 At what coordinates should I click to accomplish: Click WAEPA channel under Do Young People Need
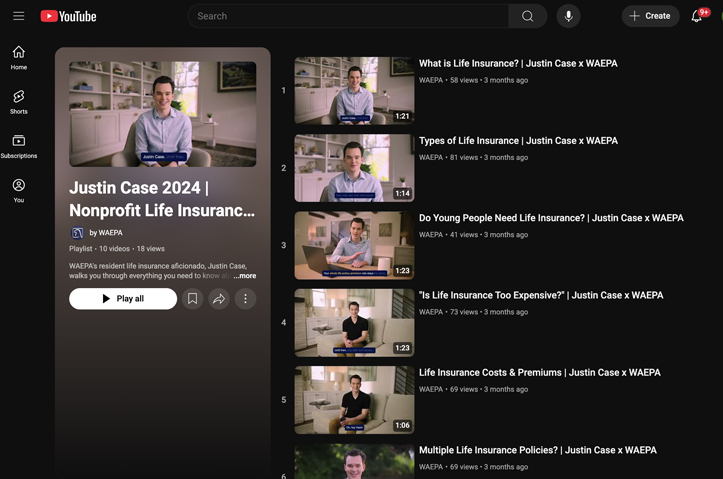pos(431,235)
